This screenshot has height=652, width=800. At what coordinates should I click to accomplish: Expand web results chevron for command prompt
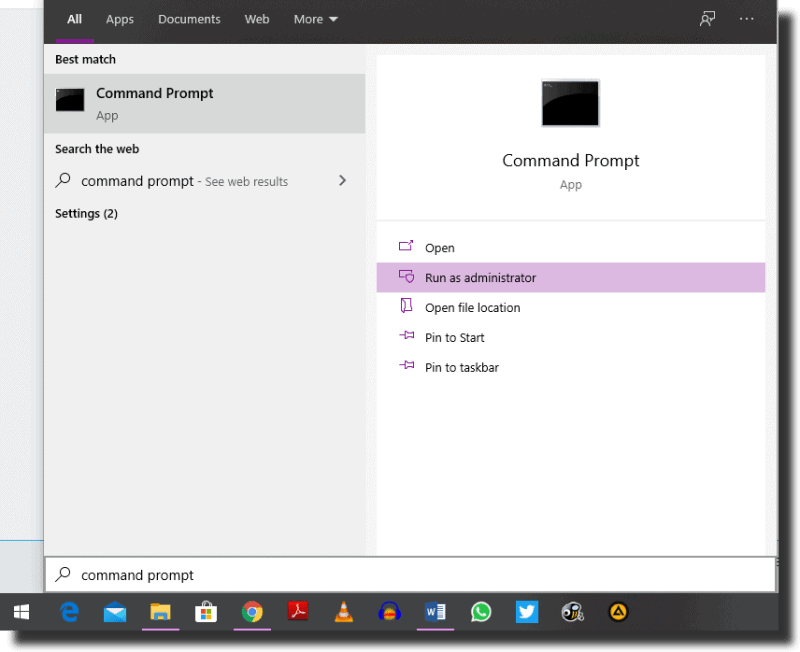click(342, 181)
